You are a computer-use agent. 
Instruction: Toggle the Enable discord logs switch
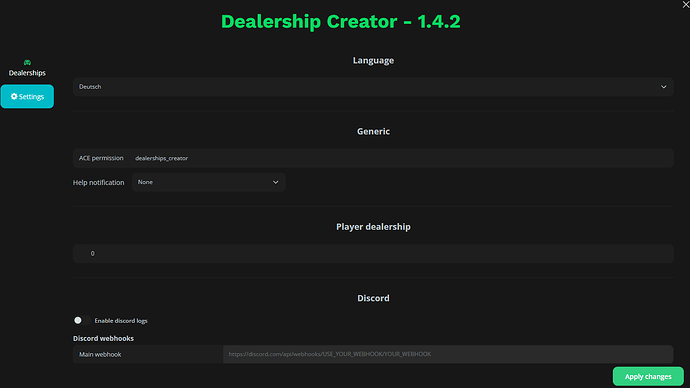pyautogui.click(x=82, y=320)
